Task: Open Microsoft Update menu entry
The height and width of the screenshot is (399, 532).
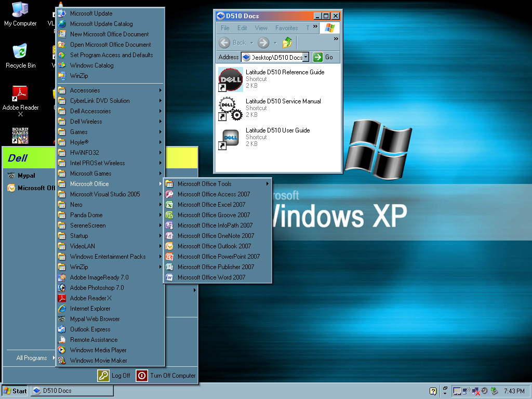Action: coord(110,14)
